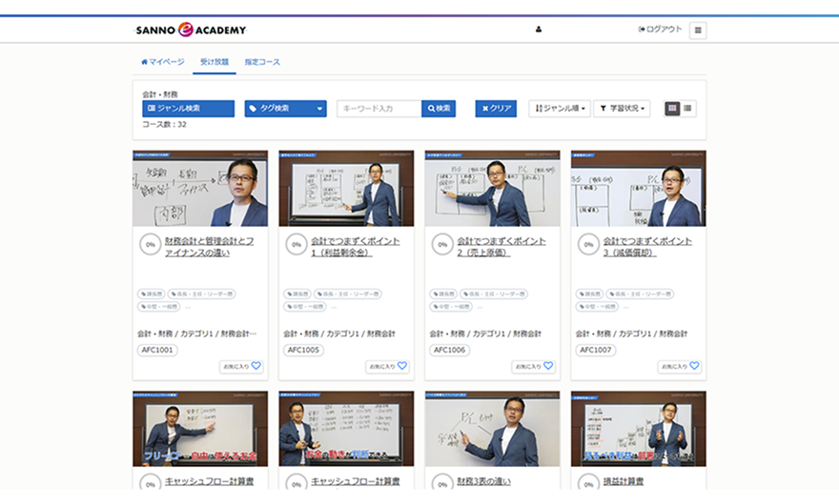Open the ジャンル検索 button
The width and height of the screenshot is (839, 504).
click(188, 109)
